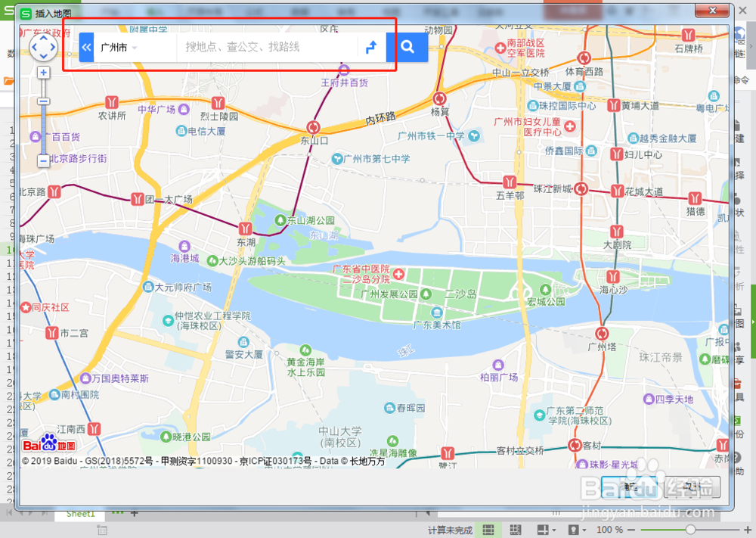Click the 柏丽广场 shopping marker
The height and width of the screenshot is (538, 756).
coord(498,365)
